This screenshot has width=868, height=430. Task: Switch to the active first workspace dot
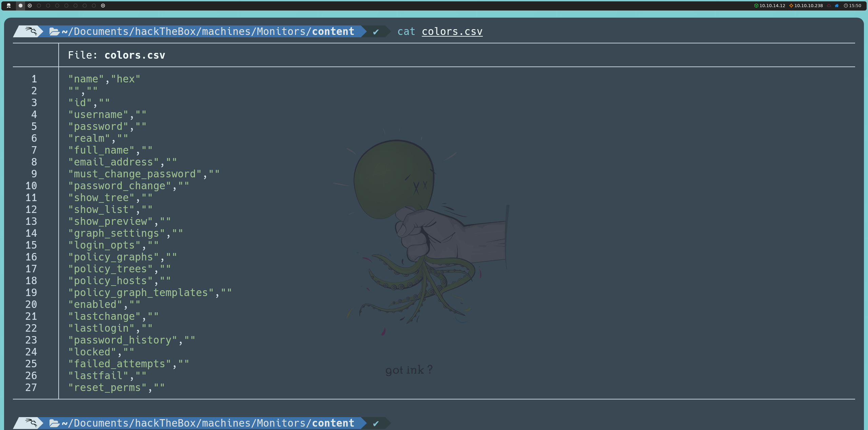(20, 5)
